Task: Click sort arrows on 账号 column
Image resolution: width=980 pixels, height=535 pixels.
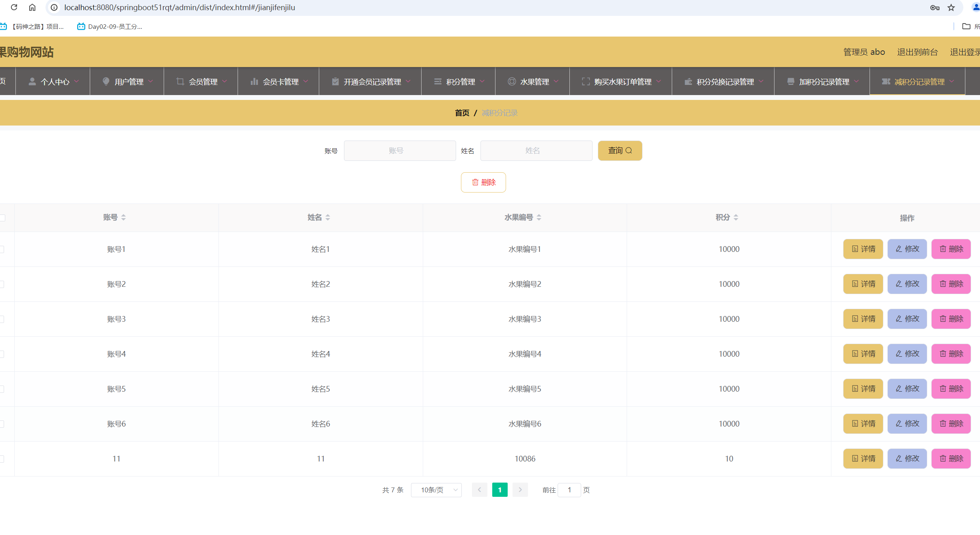Action: (123, 217)
